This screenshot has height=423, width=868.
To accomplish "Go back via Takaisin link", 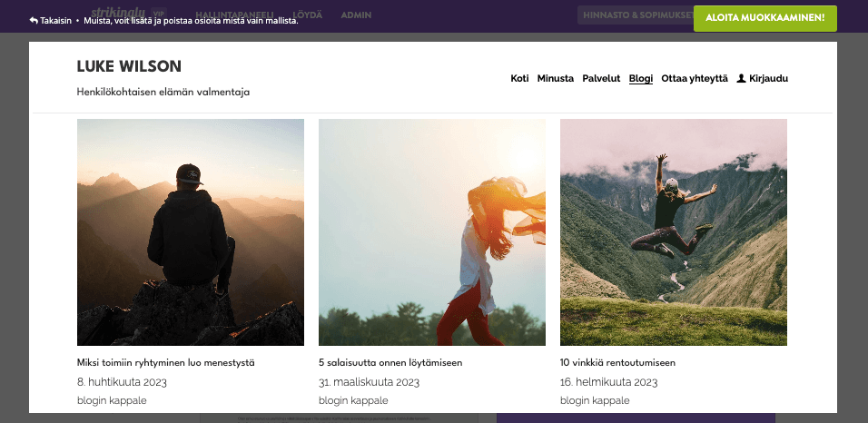I will coord(51,21).
